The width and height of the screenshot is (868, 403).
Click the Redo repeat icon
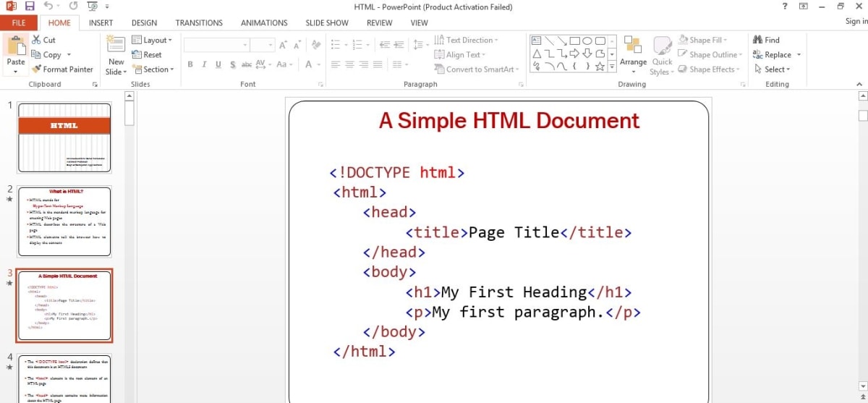point(73,7)
